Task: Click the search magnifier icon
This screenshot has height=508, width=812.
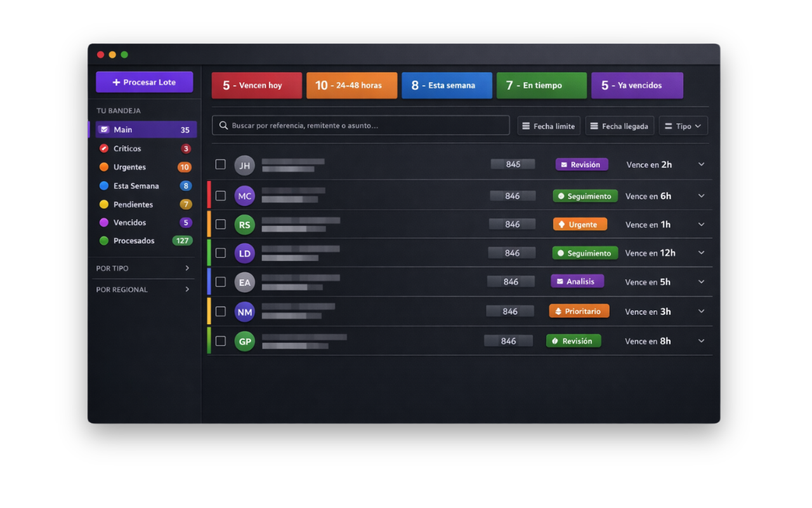Action: tap(223, 125)
